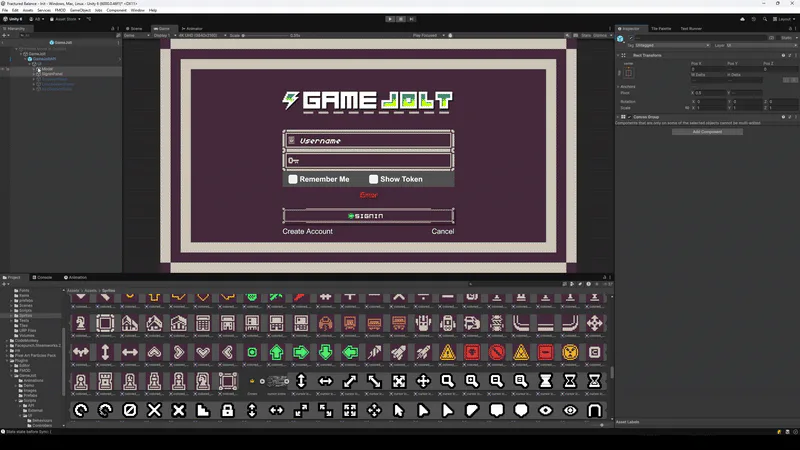Expand the Anchors foldout

(618, 87)
